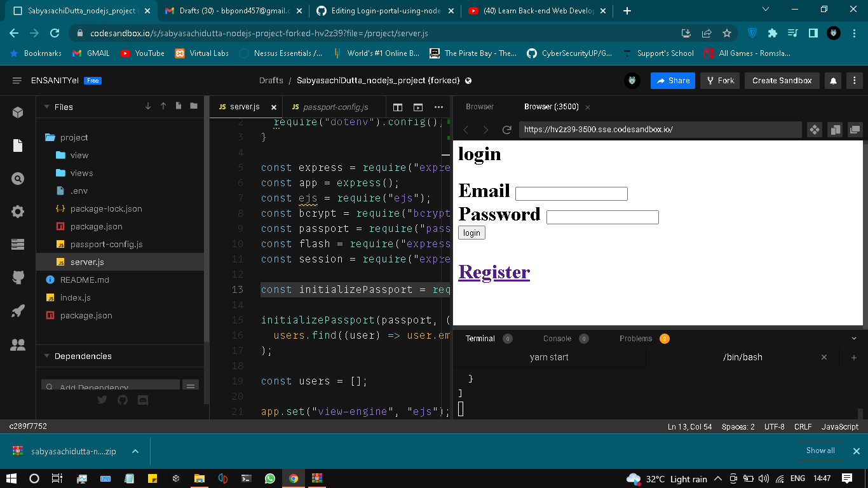
Task: Open a new preview with the preview icon
Action: click(x=419, y=106)
